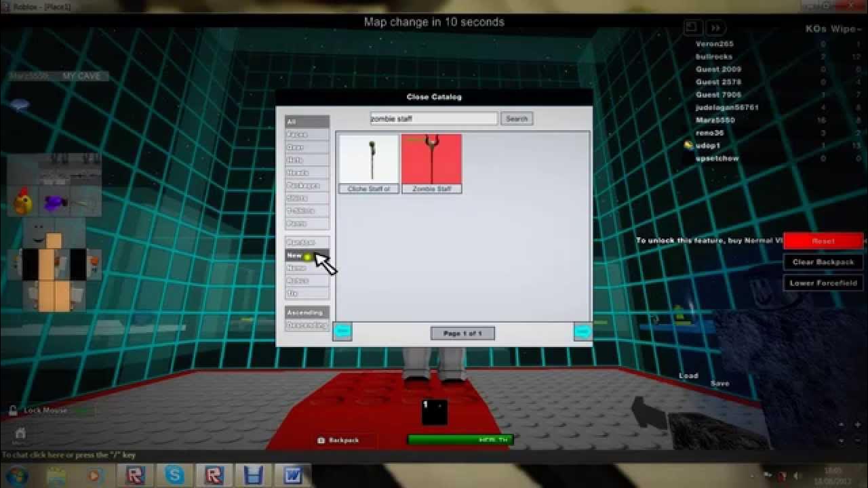Screen dimensions: 868x488
Task: Open Windows Start button
Action: (16, 474)
